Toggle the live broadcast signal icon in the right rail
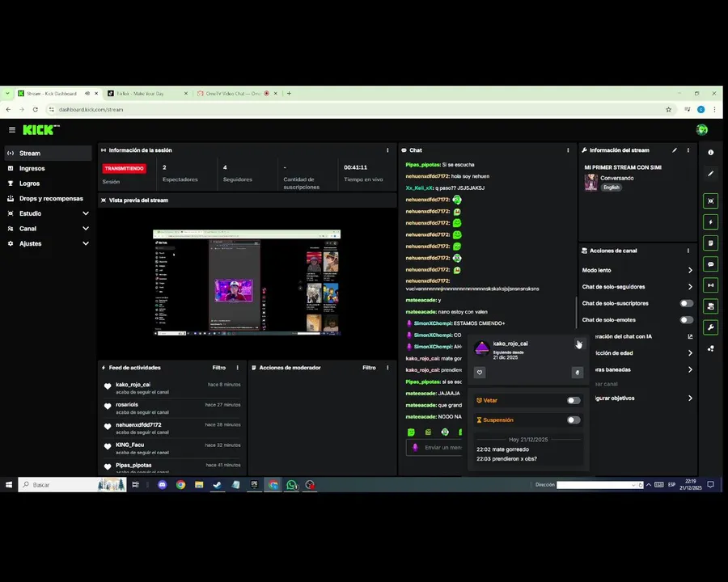Image resolution: width=728 pixels, height=582 pixels. pyautogui.click(x=710, y=285)
